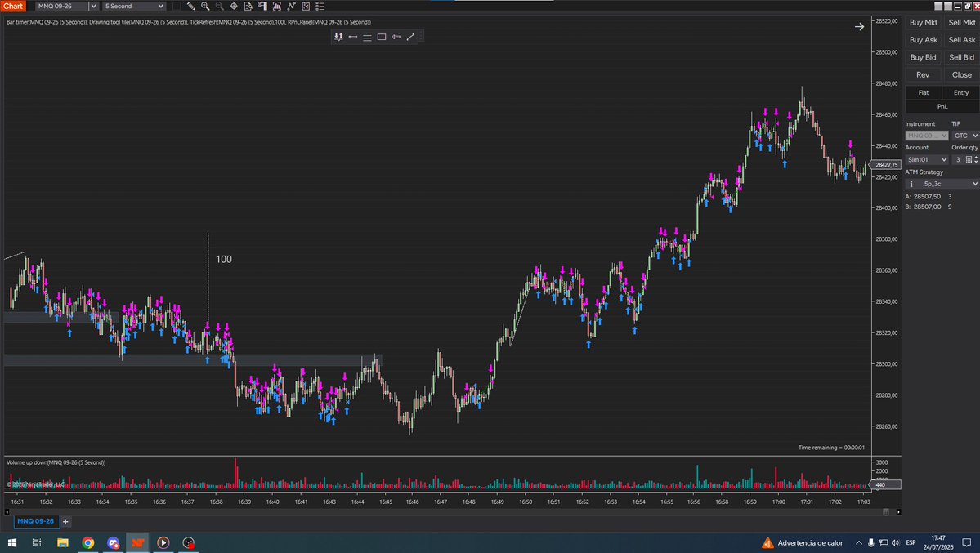Click the Sell Mkt button
Viewport: 980px width, 553px height.
[x=962, y=23]
